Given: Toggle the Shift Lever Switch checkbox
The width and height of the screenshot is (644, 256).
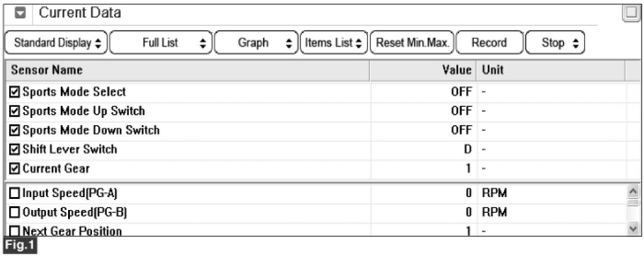Looking at the screenshot, I should 15,149.
